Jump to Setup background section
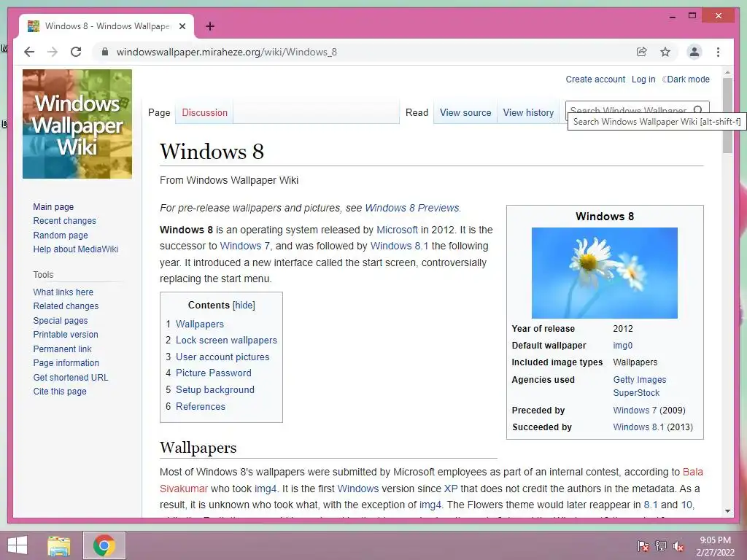Image resolution: width=747 pixels, height=560 pixels. pyautogui.click(x=215, y=389)
